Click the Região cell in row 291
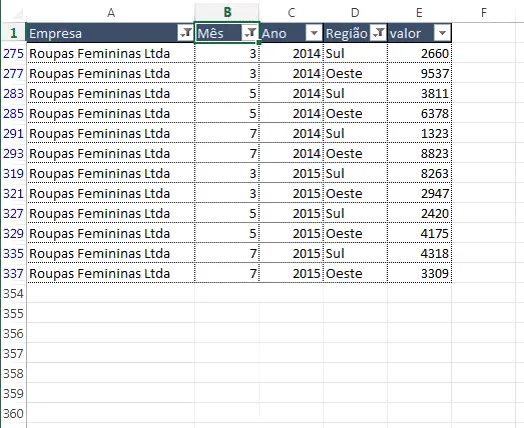 [x=355, y=133]
